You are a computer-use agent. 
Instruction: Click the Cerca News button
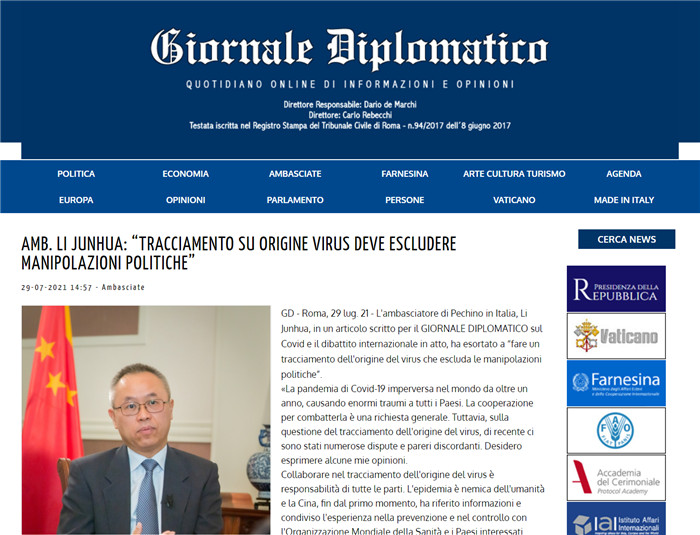click(626, 239)
